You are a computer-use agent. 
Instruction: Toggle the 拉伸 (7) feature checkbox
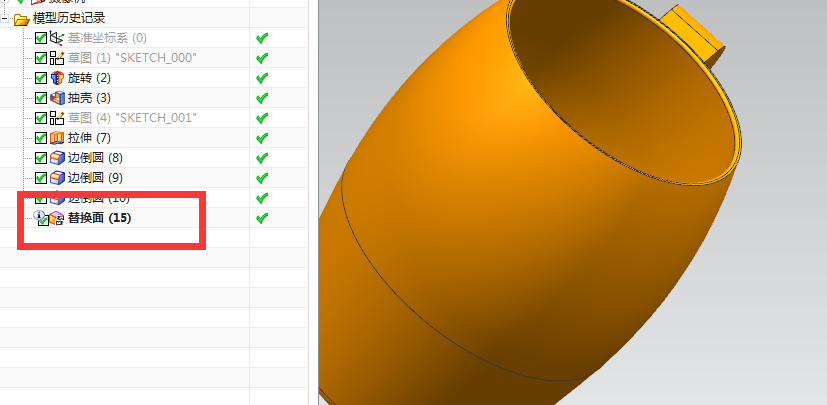[x=41, y=138]
